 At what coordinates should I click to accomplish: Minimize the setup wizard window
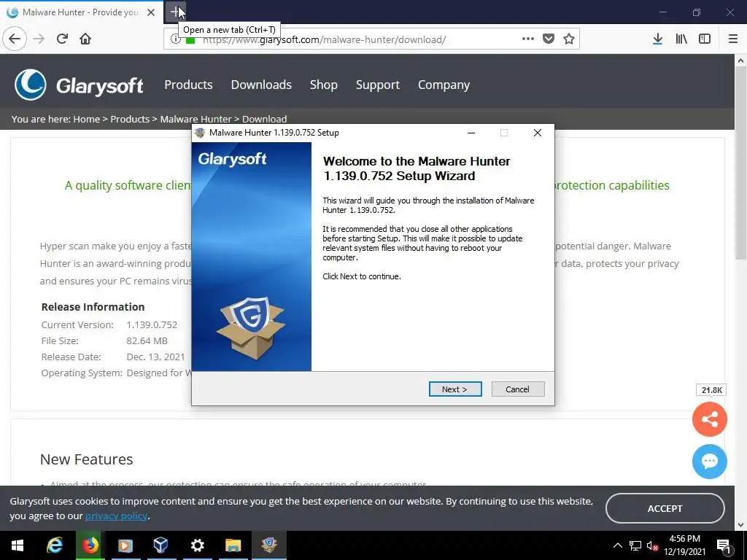pos(471,133)
